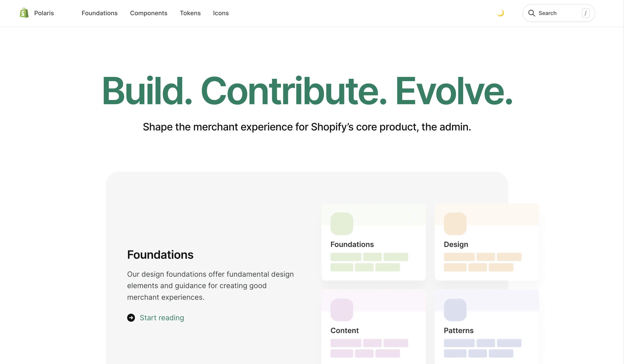The image size is (624, 364).
Task: Toggle dark mode with the moon icon
Action: (x=501, y=13)
